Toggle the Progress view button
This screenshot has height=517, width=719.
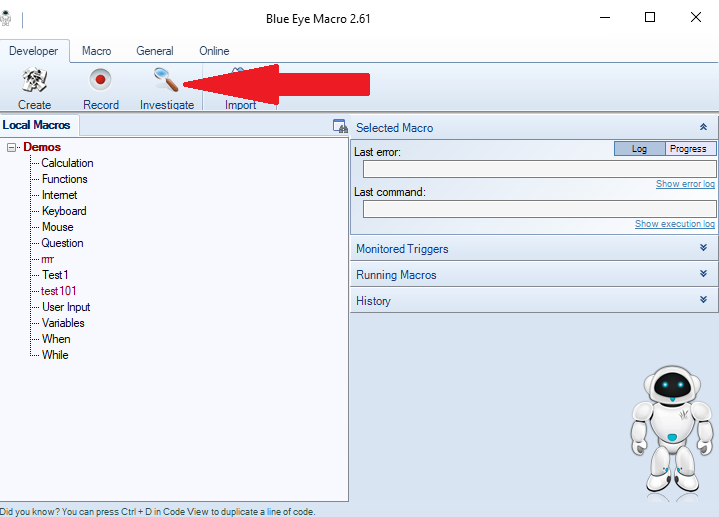[690, 149]
